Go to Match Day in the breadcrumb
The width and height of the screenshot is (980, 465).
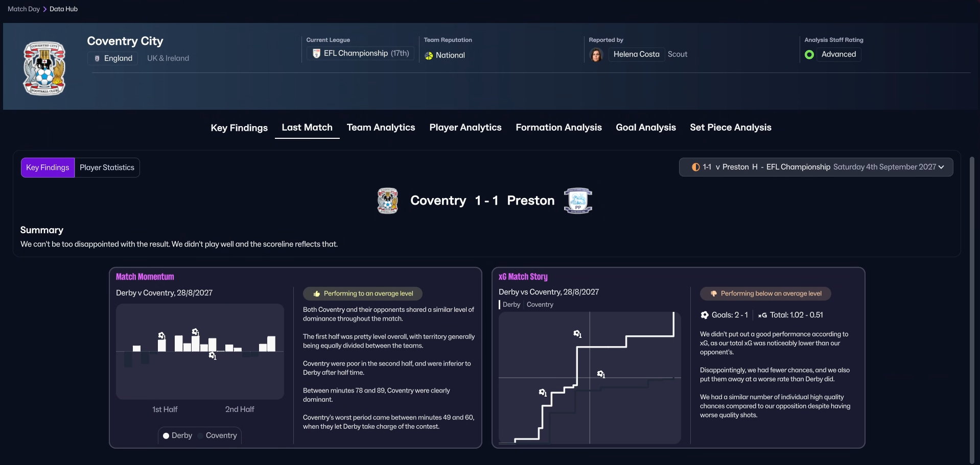pyautogui.click(x=24, y=9)
